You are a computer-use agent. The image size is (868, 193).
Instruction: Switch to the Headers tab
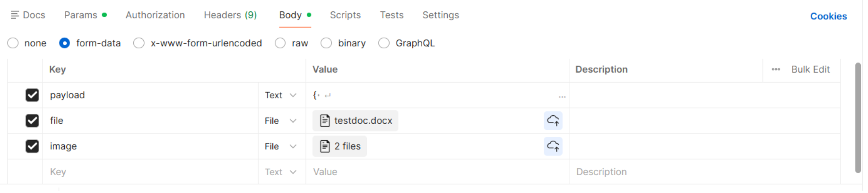[x=230, y=15]
